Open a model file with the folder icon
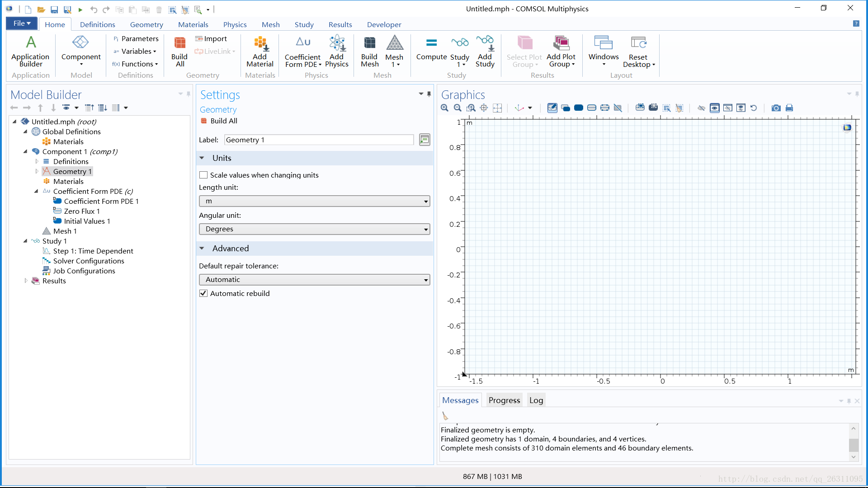The height and width of the screenshot is (488, 868). 41,9
